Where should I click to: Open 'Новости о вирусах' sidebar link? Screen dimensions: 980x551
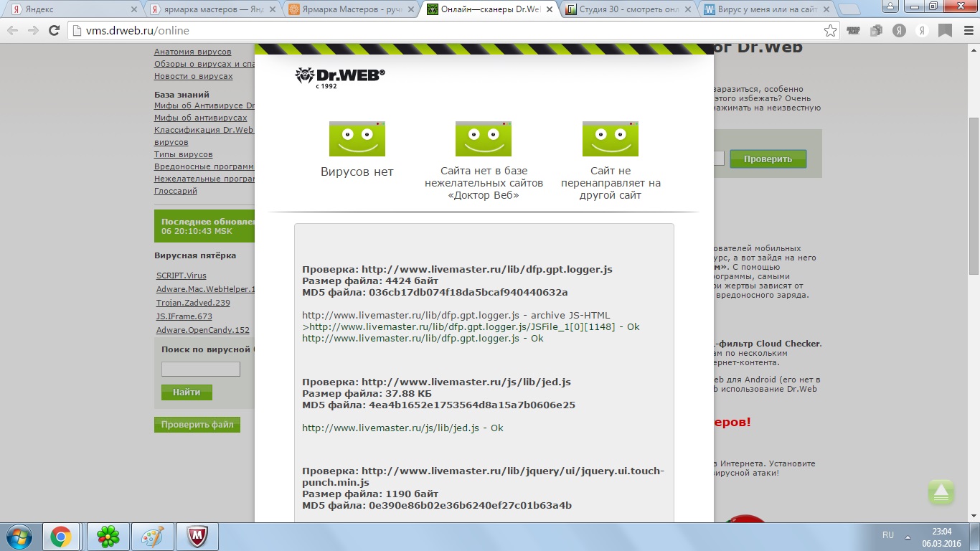(194, 76)
